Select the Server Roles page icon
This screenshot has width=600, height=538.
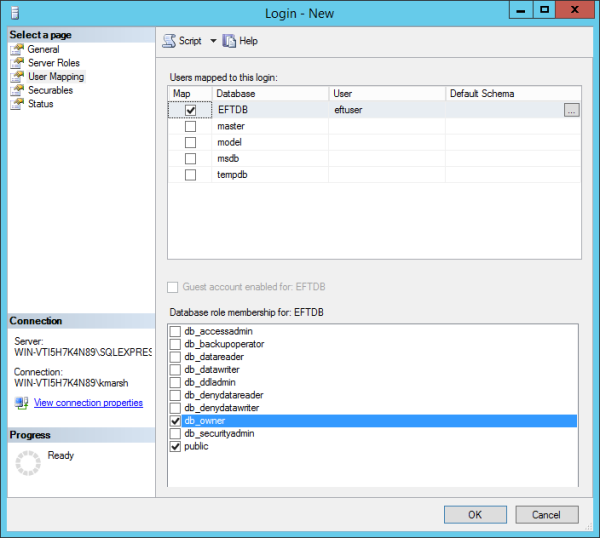click(x=17, y=63)
